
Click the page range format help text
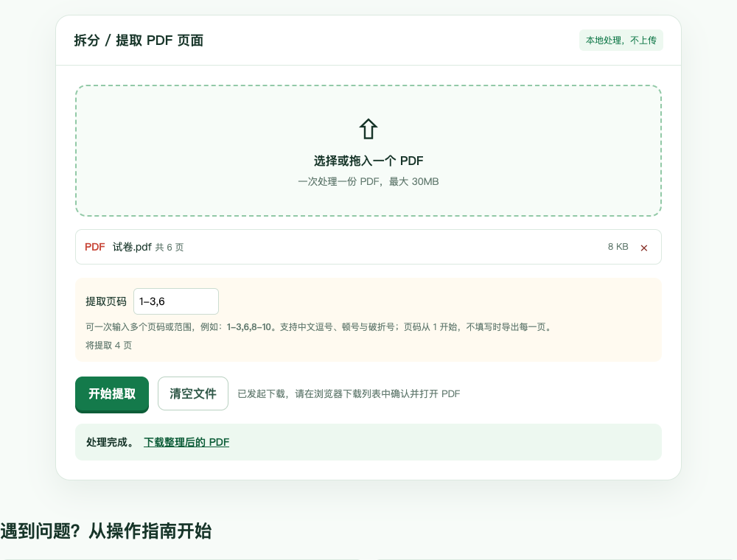point(318,327)
